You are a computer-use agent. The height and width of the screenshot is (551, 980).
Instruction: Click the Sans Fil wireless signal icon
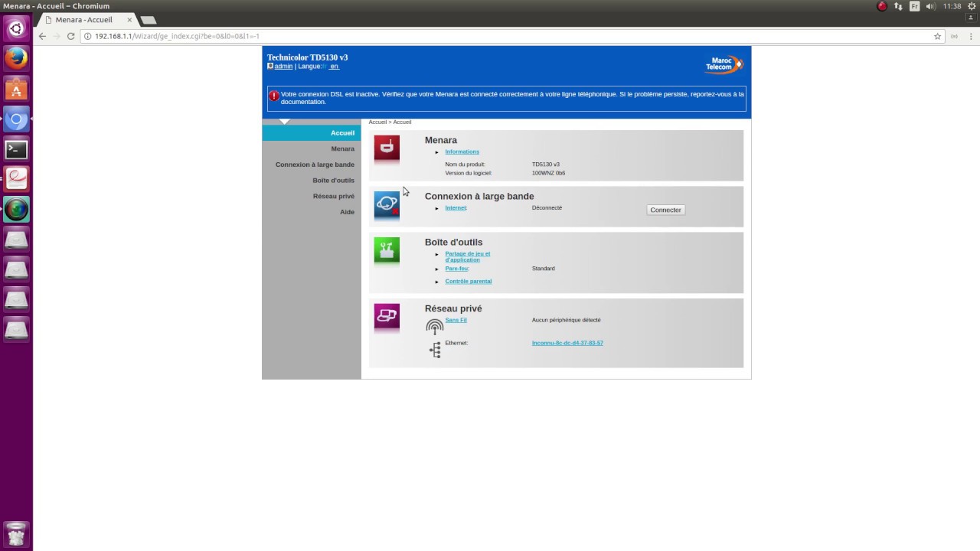[x=435, y=327]
